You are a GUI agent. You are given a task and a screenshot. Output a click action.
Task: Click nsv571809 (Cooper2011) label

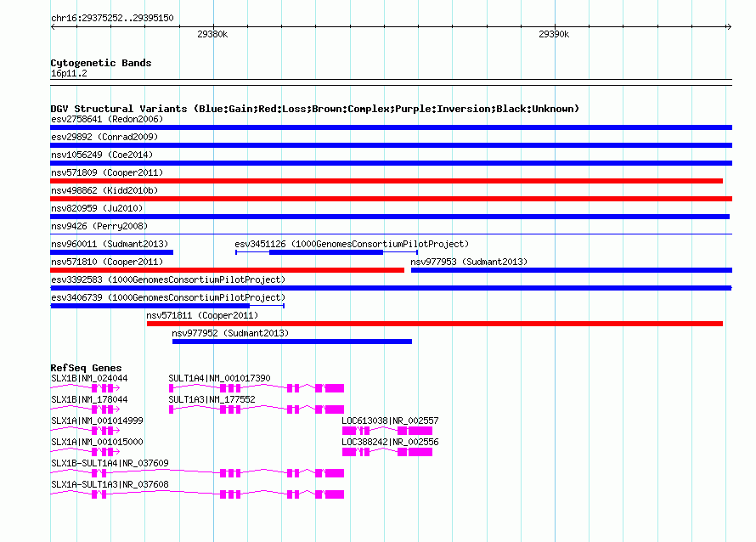[x=107, y=172]
